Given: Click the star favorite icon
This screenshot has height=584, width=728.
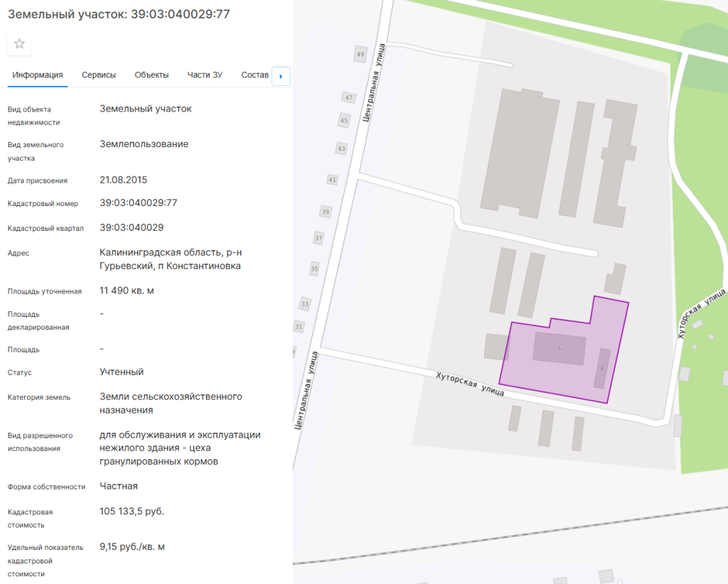Looking at the screenshot, I should coord(19,44).
